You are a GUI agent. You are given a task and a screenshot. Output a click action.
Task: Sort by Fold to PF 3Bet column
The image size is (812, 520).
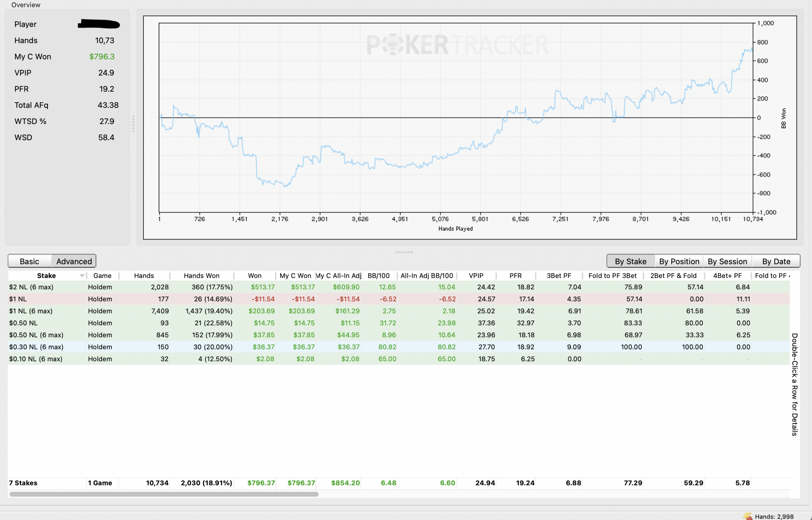612,276
